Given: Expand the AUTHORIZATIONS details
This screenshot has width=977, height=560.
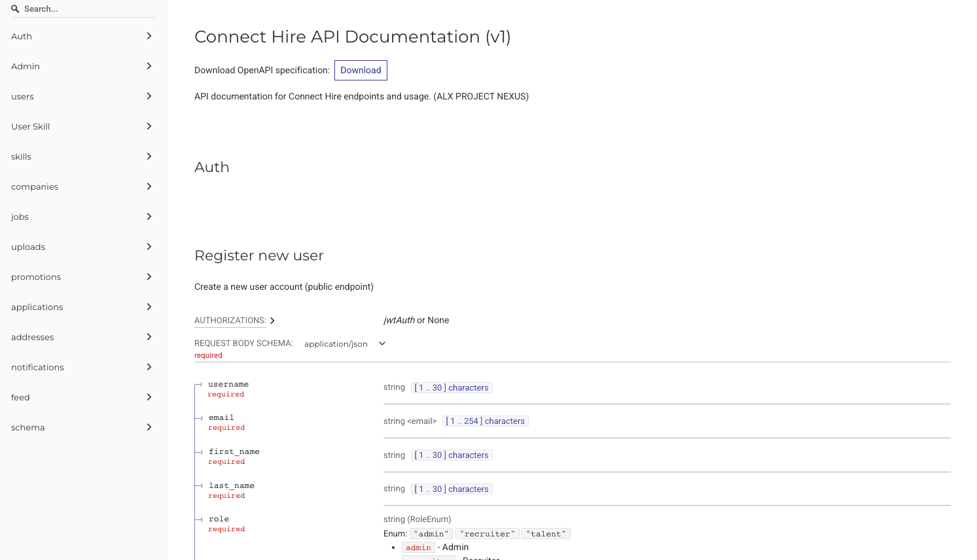Looking at the screenshot, I should pos(235,321).
